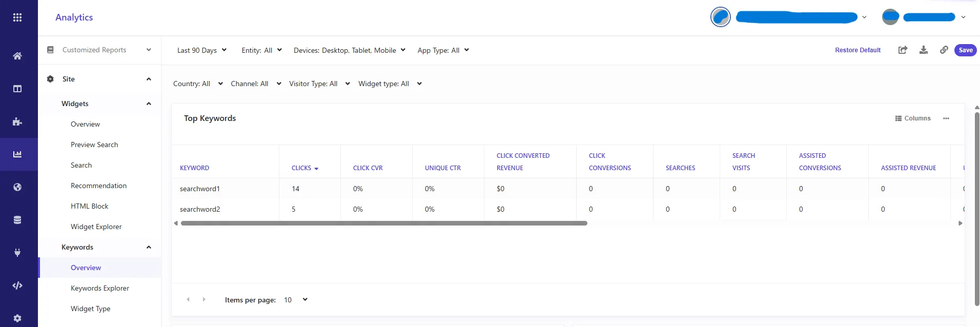The height and width of the screenshot is (327, 980).
Task: Open the Last 90 Days dropdown
Action: pyautogui.click(x=201, y=50)
